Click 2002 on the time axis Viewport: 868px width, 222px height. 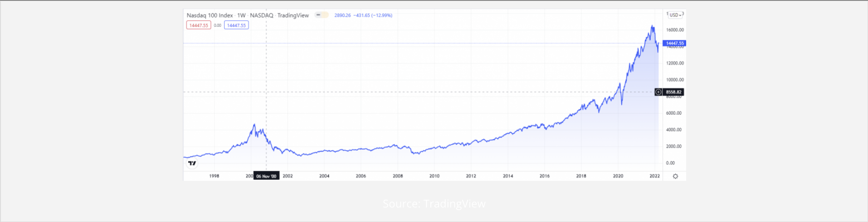click(x=288, y=176)
